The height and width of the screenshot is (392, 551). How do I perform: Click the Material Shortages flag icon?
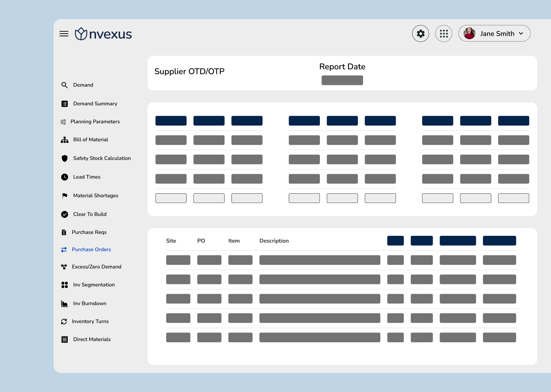(x=65, y=196)
